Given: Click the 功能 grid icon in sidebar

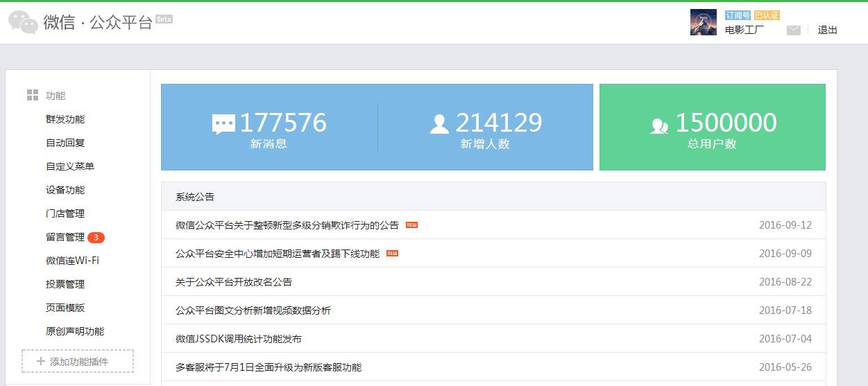Looking at the screenshot, I should click(x=33, y=96).
